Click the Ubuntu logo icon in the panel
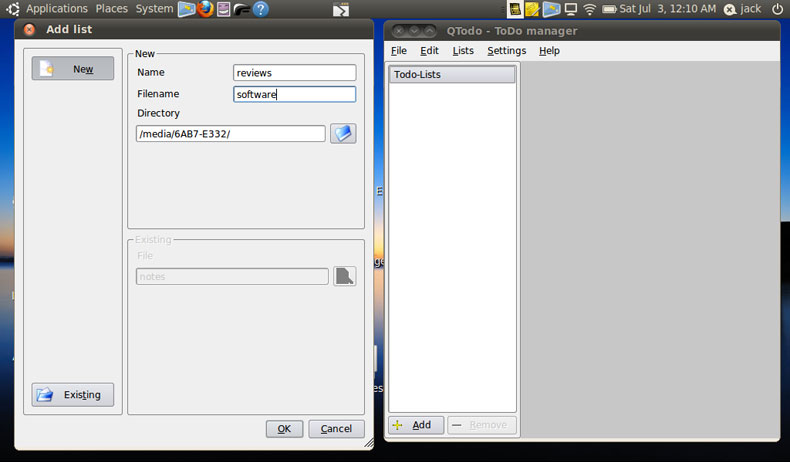Image resolution: width=790 pixels, height=462 pixels. [13, 9]
